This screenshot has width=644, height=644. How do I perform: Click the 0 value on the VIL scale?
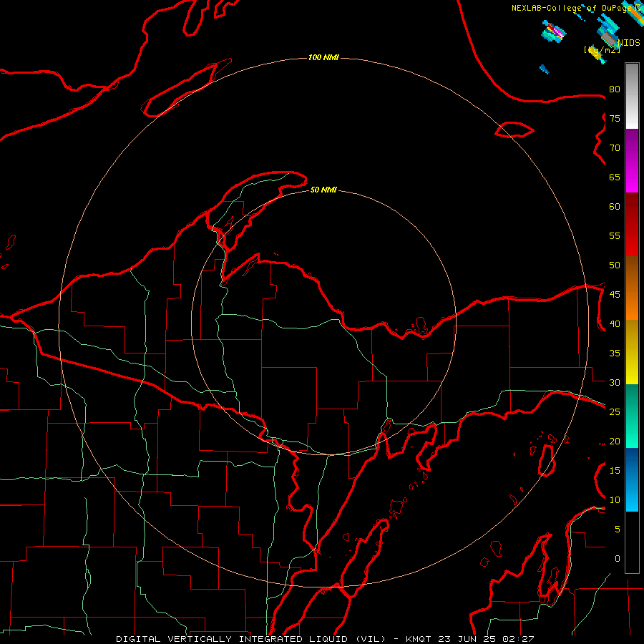[618, 559]
